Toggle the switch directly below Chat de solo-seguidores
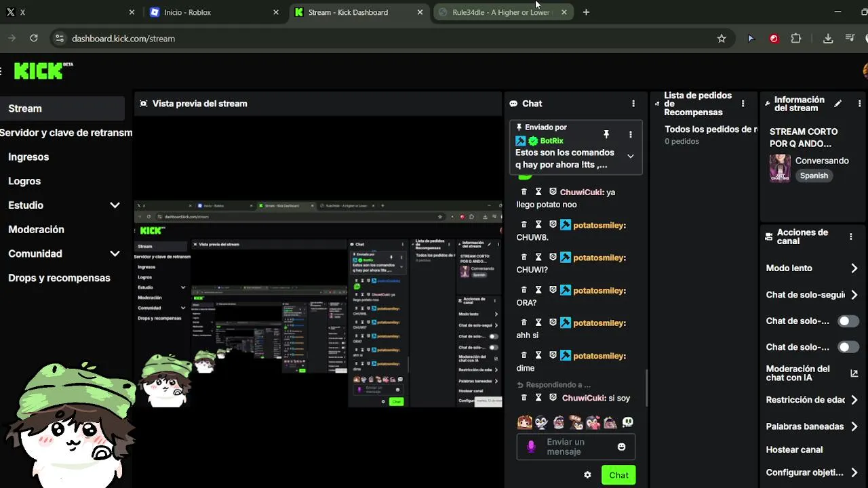 (x=848, y=321)
